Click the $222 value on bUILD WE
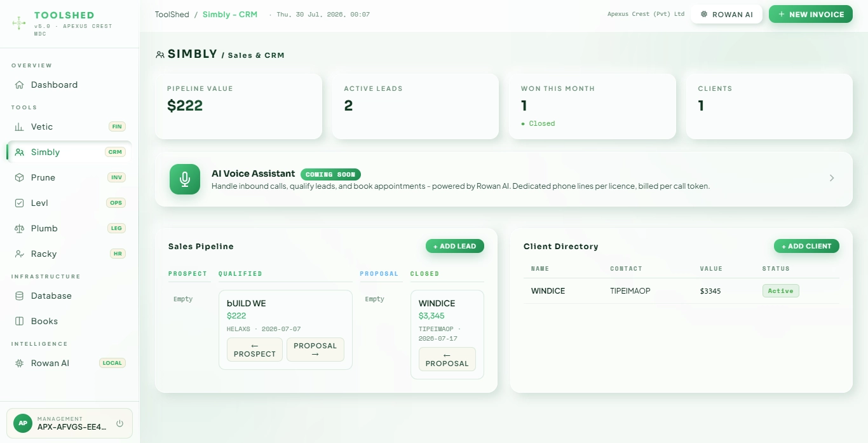This screenshot has height=443, width=868. (x=236, y=315)
